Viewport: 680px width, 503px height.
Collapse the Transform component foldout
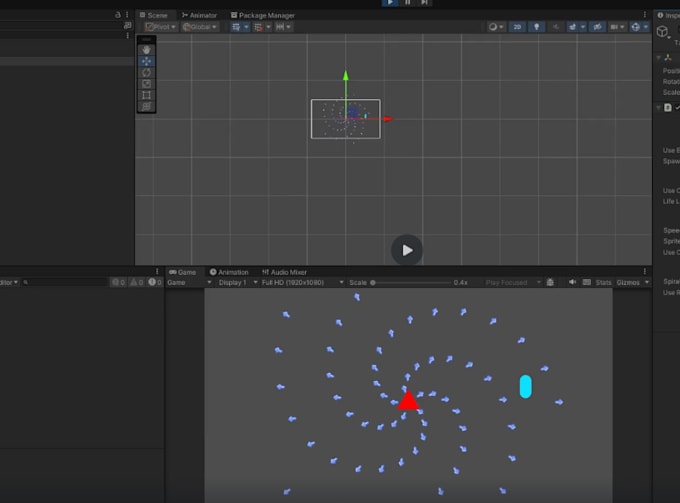click(x=659, y=57)
